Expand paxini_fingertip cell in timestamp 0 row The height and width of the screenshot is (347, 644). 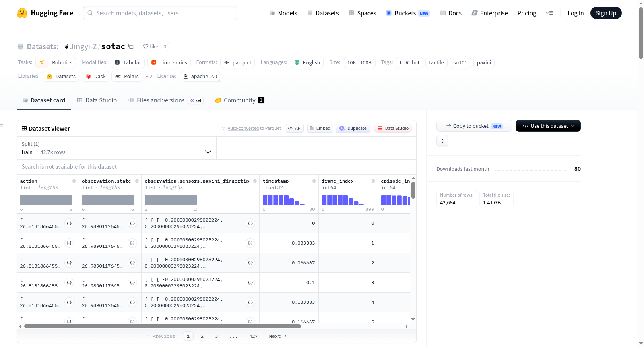click(250, 223)
